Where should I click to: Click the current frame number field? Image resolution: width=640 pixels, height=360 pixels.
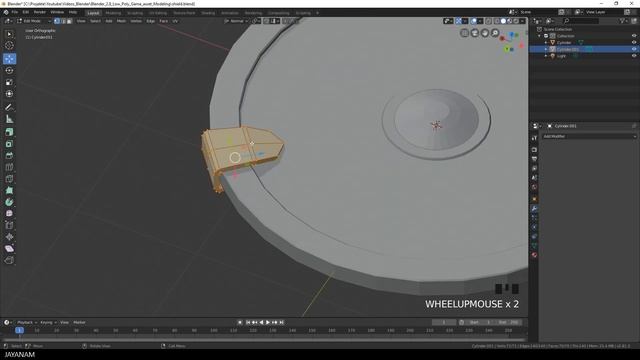444,322
